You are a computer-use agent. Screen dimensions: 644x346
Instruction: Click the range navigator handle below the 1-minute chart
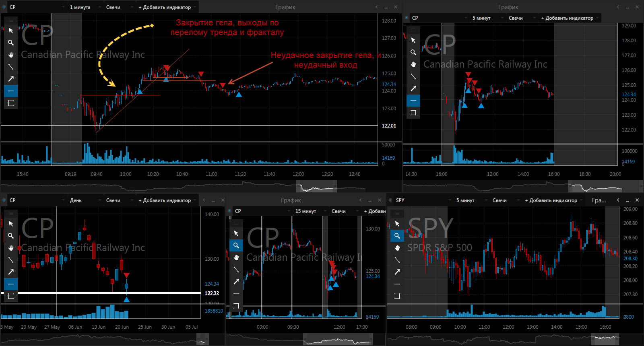pyautogui.click(x=316, y=187)
